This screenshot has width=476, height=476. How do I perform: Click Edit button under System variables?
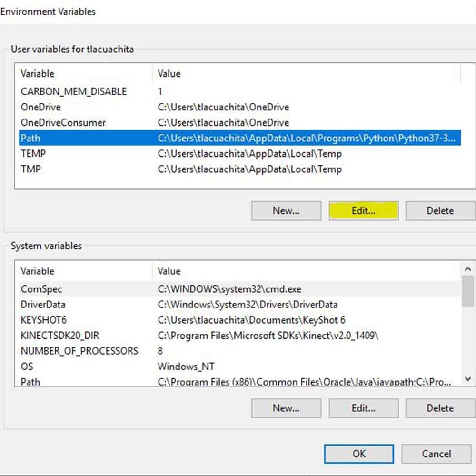(x=363, y=408)
